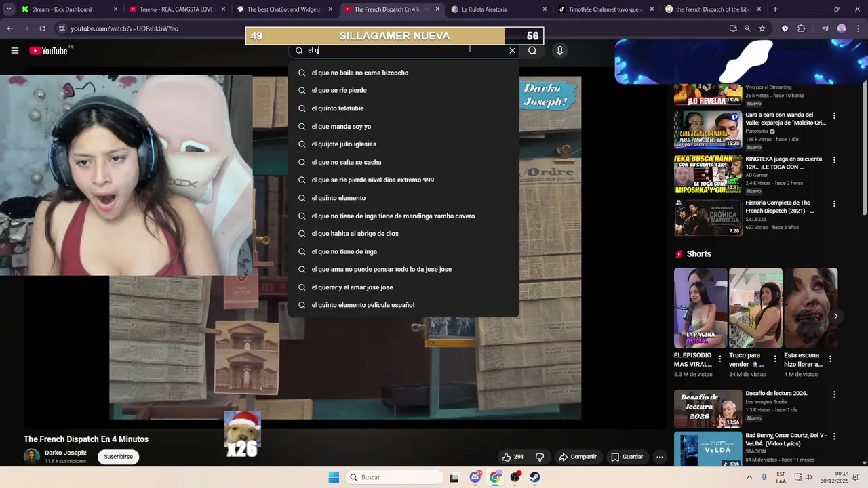Close the La Ruleta Aleatoria tab

point(544,9)
